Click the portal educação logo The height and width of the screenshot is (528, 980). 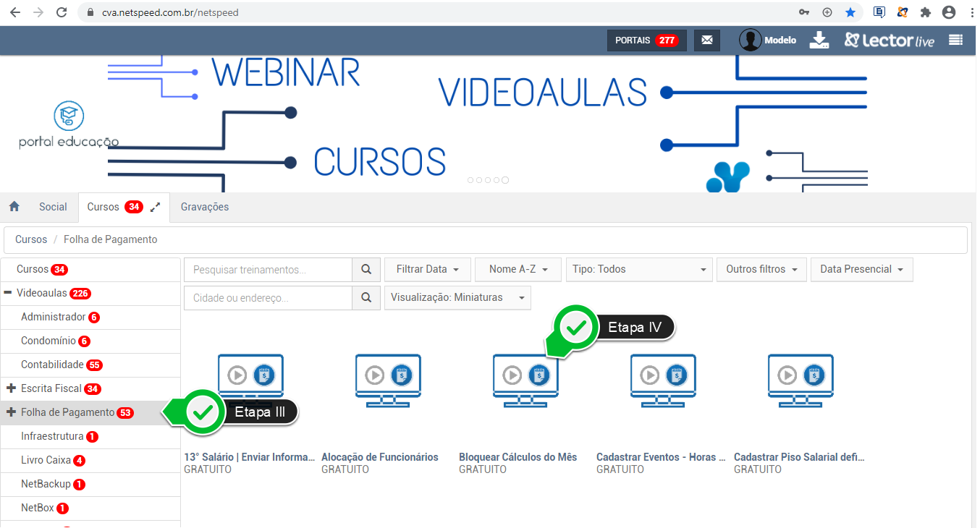69,126
